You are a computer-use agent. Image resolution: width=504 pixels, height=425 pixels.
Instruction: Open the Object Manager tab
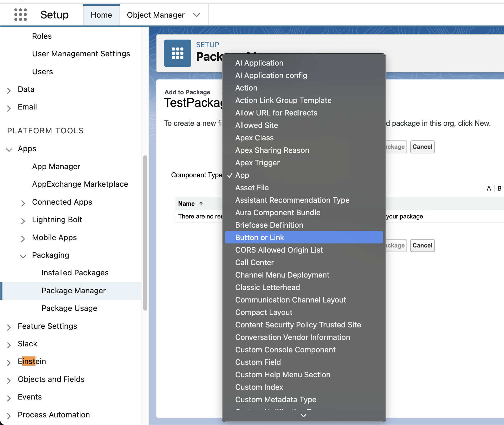(156, 15)
